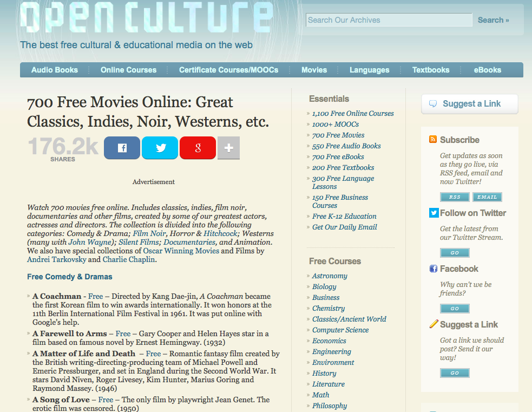This screenshot has width=532, height=412.
Task: Click inside the Search Our Archives field
Action: click(389, 20)
